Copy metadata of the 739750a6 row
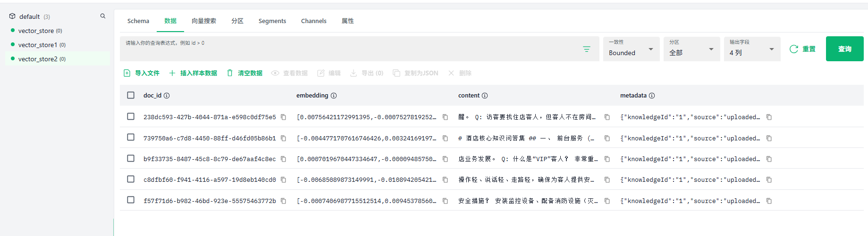The image size is (868, 236). click(x=769, y=138)
